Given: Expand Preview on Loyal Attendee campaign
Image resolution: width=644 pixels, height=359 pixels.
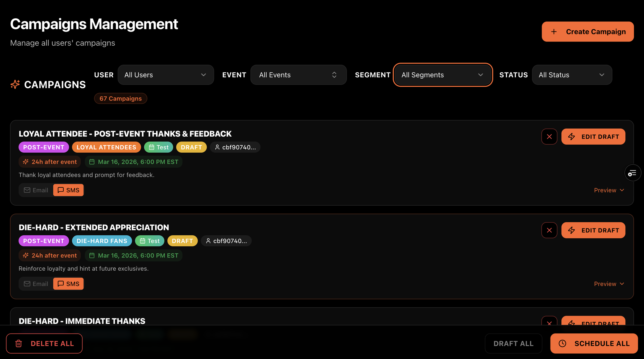Looking at the screenshot, I should 609,190.
